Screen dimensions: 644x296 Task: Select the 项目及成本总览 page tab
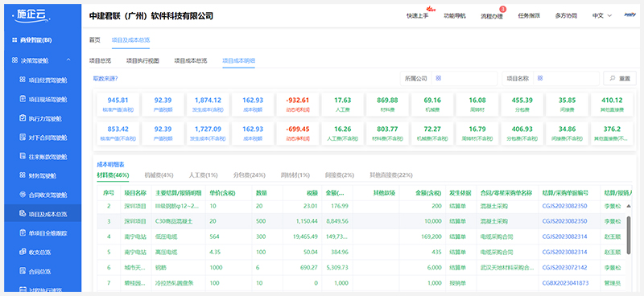130,40
